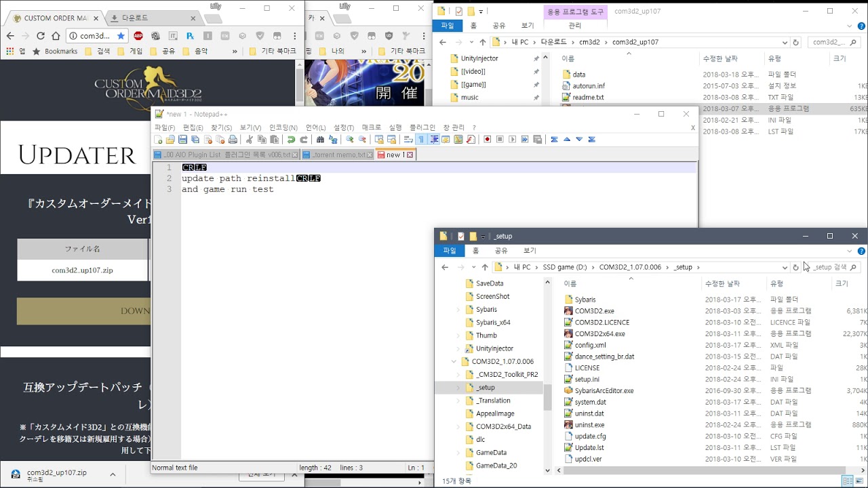This screenshot has width=868, height=488.
Task: Click the Redo icon in Notepad++ toolbar
Action: point(303,140)
